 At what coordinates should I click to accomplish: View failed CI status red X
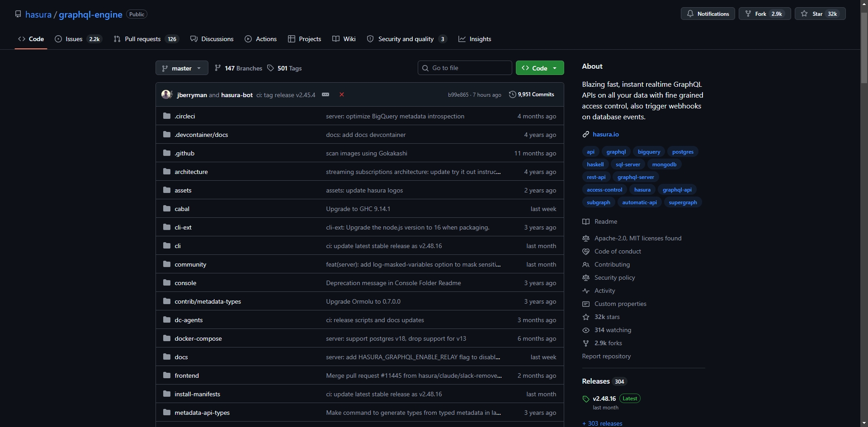[342, 94]
